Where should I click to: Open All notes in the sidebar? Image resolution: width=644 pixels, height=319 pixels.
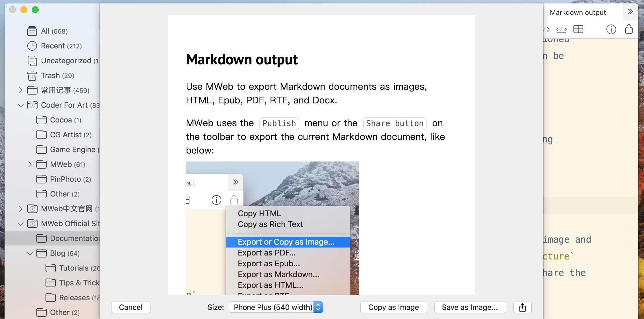(x=32, y=31)
